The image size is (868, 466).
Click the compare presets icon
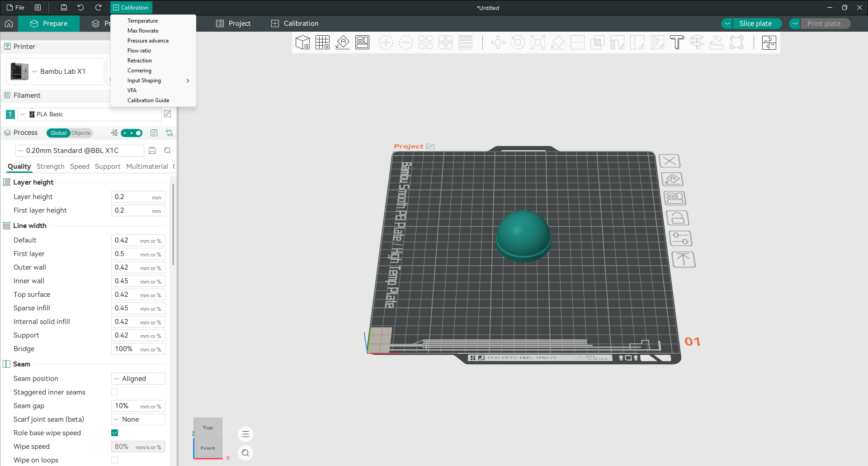[x=169, y=133]
